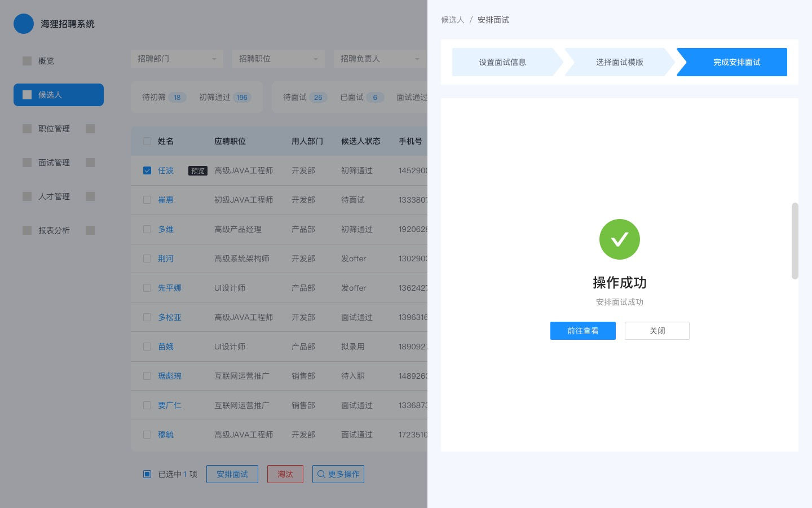Open the 招聘职位 dropdown

point(278,59)
